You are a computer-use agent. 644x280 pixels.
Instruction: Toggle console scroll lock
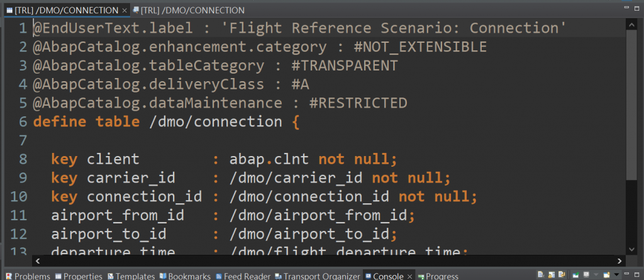tap(551, 275)
